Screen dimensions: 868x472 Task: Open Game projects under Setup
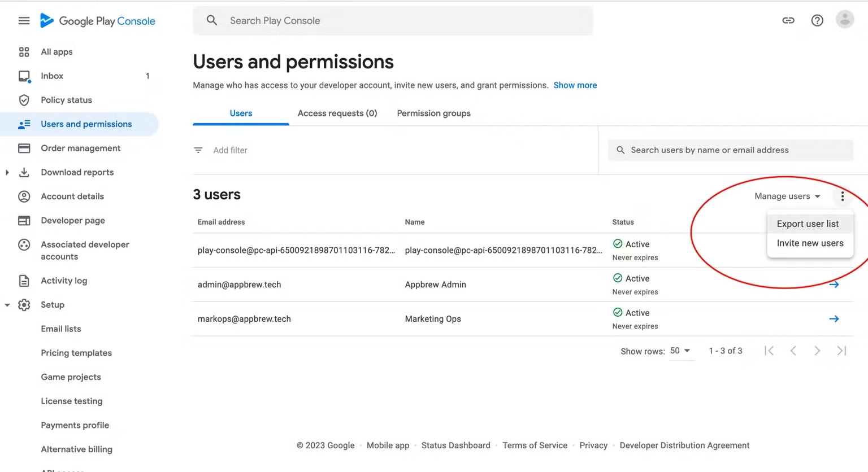[71, 377]
